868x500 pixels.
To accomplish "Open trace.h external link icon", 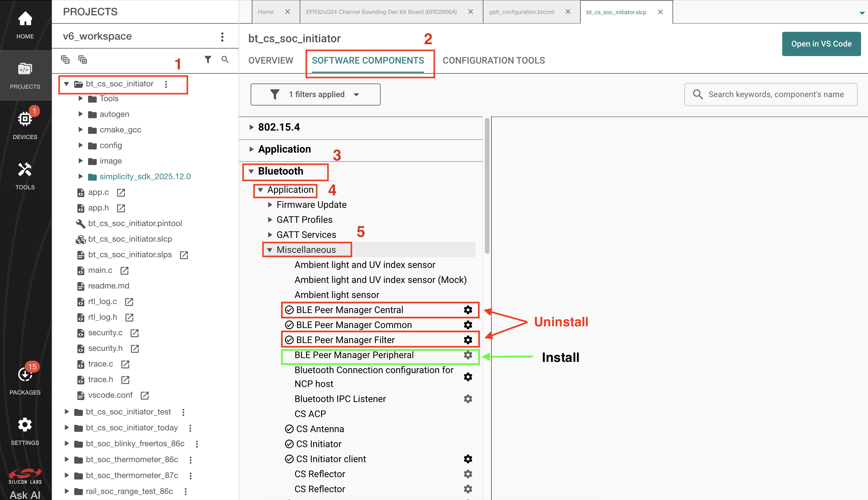I will 126,380.
